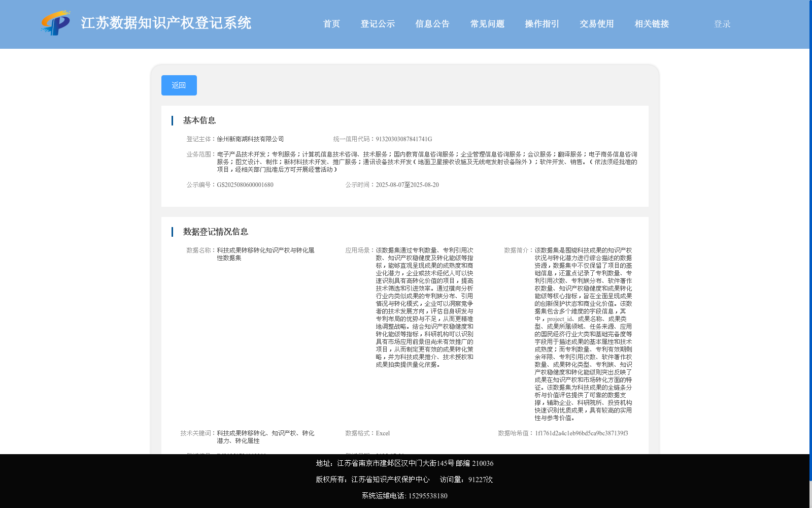The width and height of the screenshot is (812, 508).
Task: Click the 业务范围 description text
Action: pos(427,162)
